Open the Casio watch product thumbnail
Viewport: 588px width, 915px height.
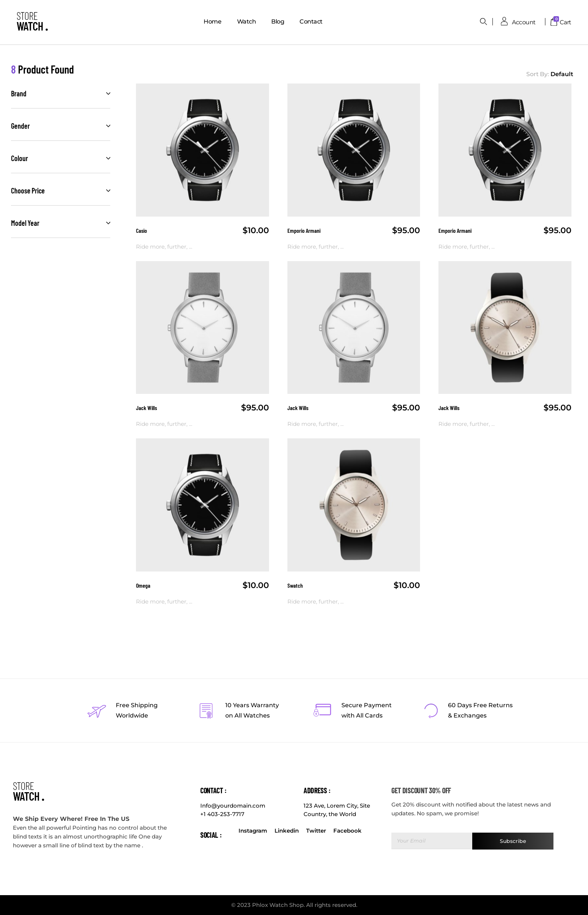pos(202,150)
